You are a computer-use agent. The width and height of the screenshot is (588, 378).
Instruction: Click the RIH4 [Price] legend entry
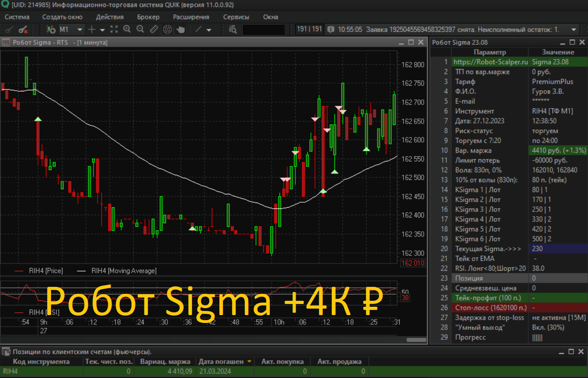[38, 271]
